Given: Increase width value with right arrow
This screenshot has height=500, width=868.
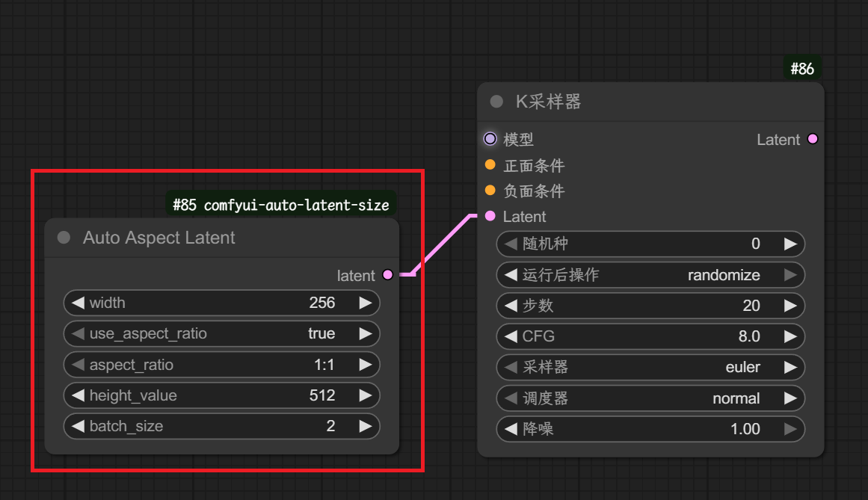Looking at the screenshot, I should coord(366,303).
